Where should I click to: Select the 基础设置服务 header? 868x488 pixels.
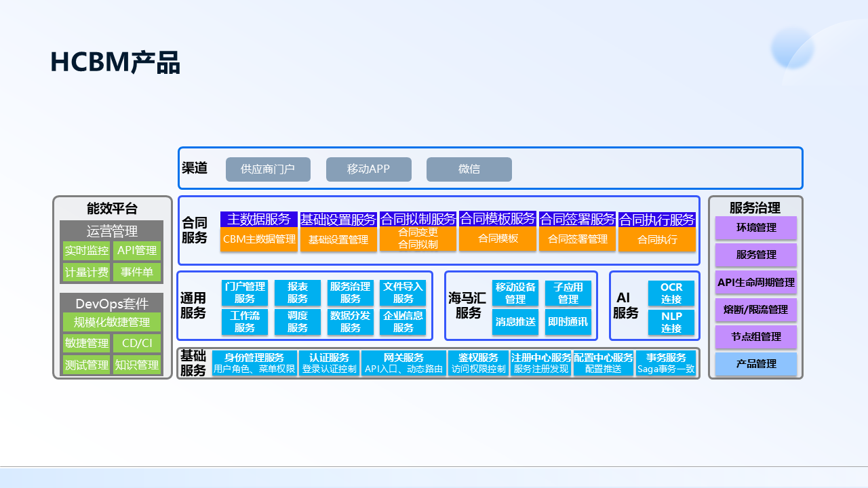(338, 220)
